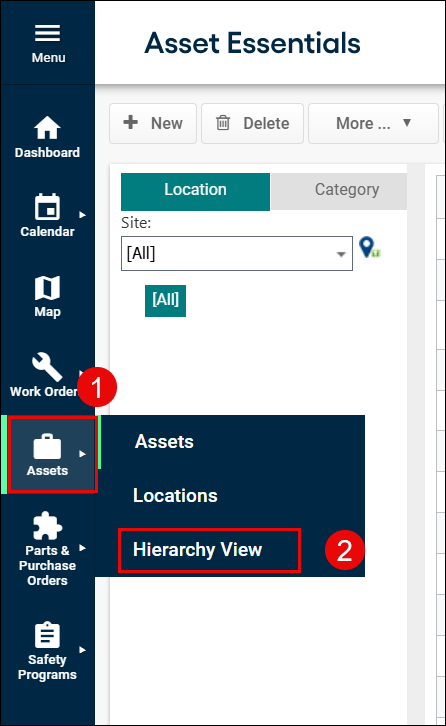This screenshot has height=726, width=446.
Task: Open Parts & Purchase Orders puzzle icon
Action: point(47,526)
